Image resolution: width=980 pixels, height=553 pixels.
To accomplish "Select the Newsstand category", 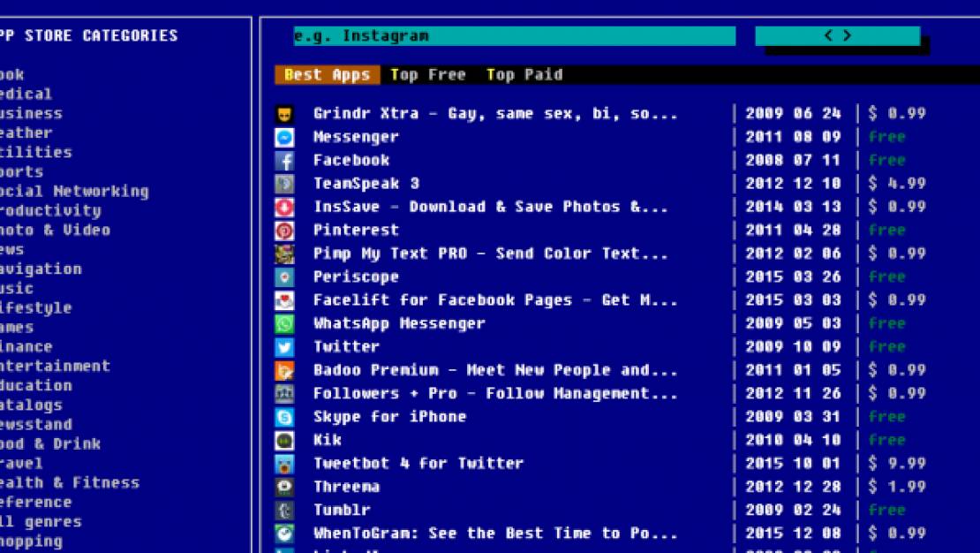I will [x=35, y=425].
